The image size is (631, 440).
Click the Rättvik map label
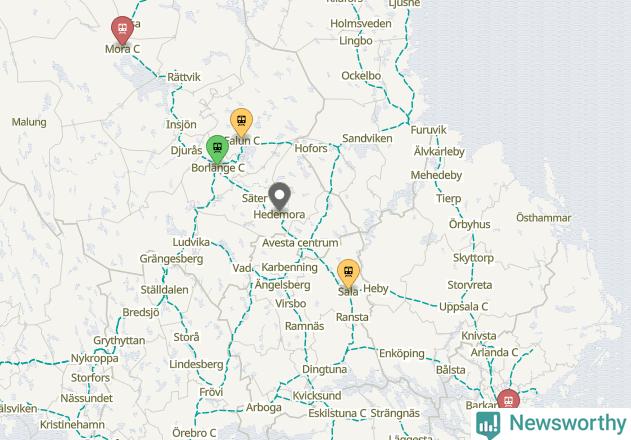pyautogui.click(x=184, y=77)
